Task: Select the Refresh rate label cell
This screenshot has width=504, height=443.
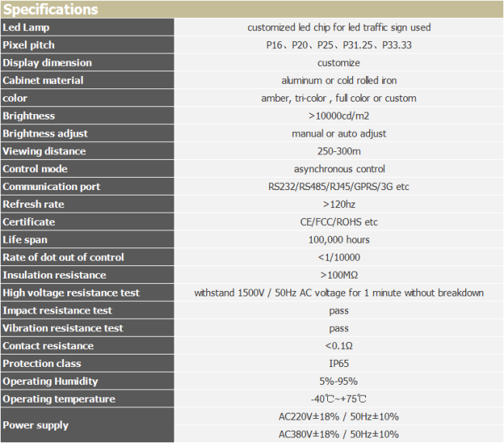Action: pyautogui.click(x=33, y=204)
